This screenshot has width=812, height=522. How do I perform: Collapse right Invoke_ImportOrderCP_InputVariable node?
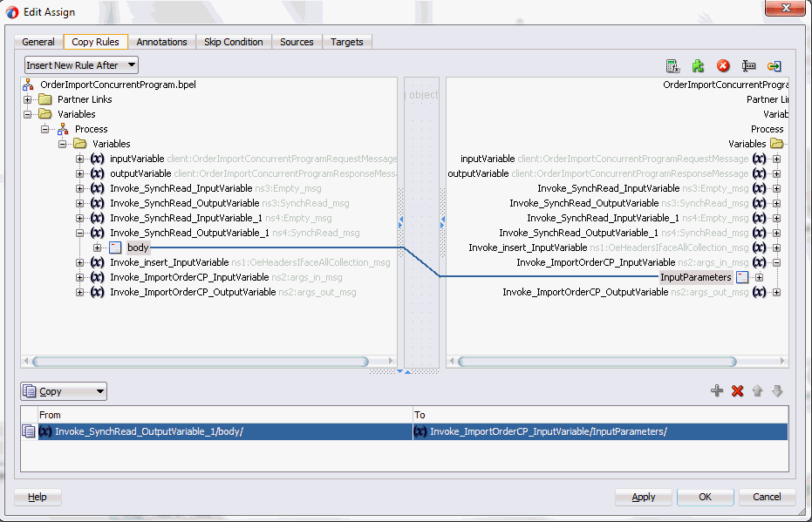point(777,263)
